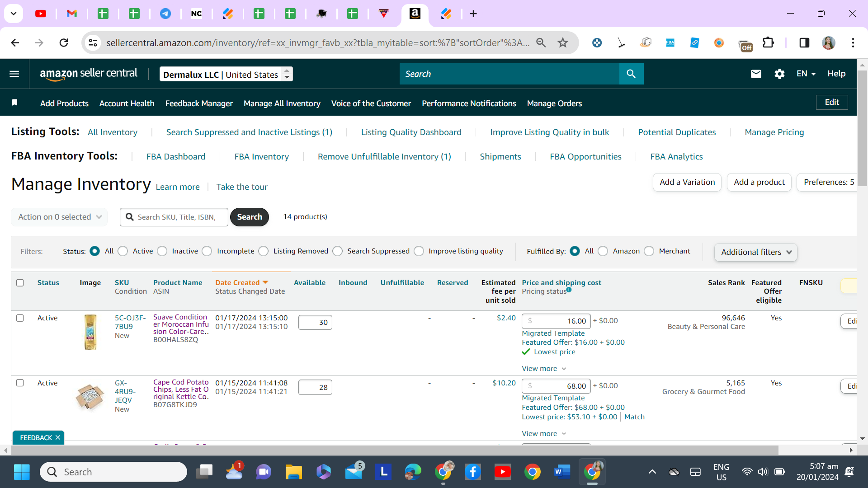
Task: Click the site information icon in address bar
Action: 93,42
